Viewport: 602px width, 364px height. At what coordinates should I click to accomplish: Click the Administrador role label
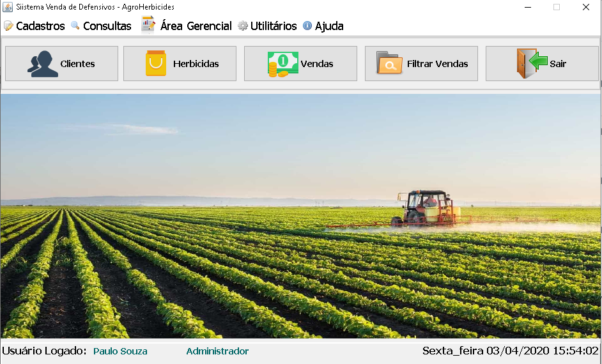[217, 351]
